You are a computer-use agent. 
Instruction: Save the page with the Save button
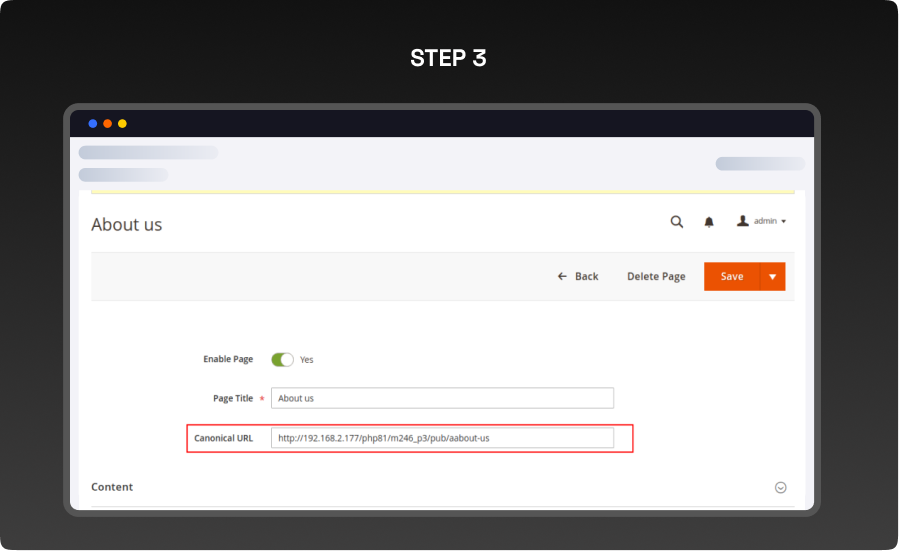point(732,277)
